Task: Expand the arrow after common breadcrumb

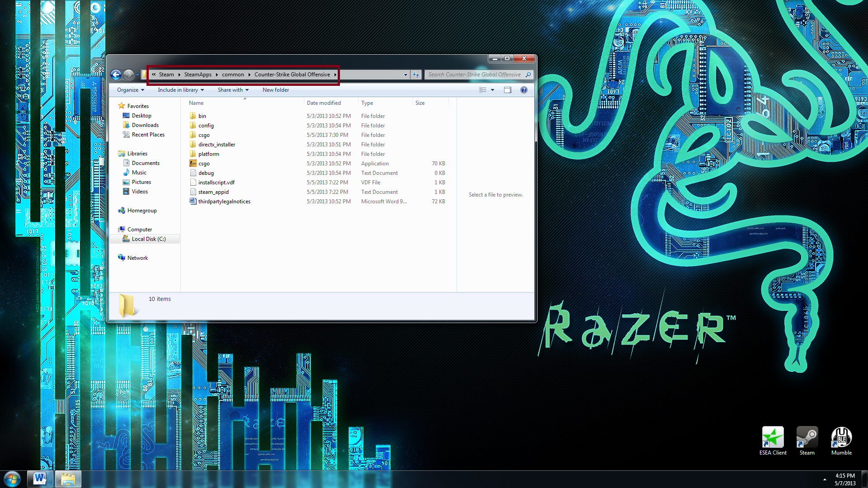Action: tap(249, 75)
